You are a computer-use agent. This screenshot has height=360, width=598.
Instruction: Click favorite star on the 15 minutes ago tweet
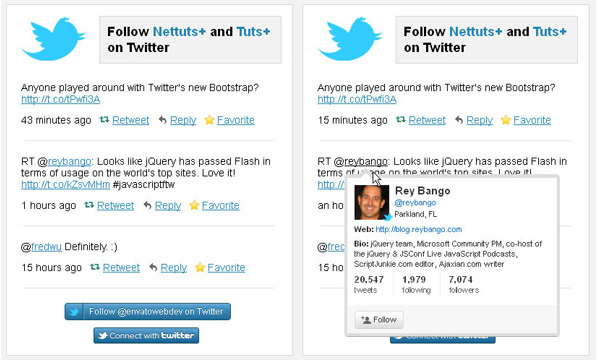(x=506, y=120)
